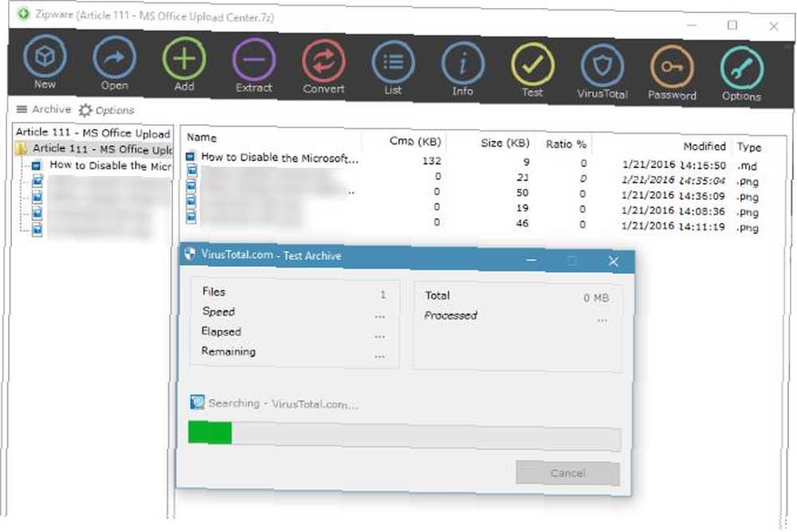Convert the archive using the Convert icon

pos(324,67)
